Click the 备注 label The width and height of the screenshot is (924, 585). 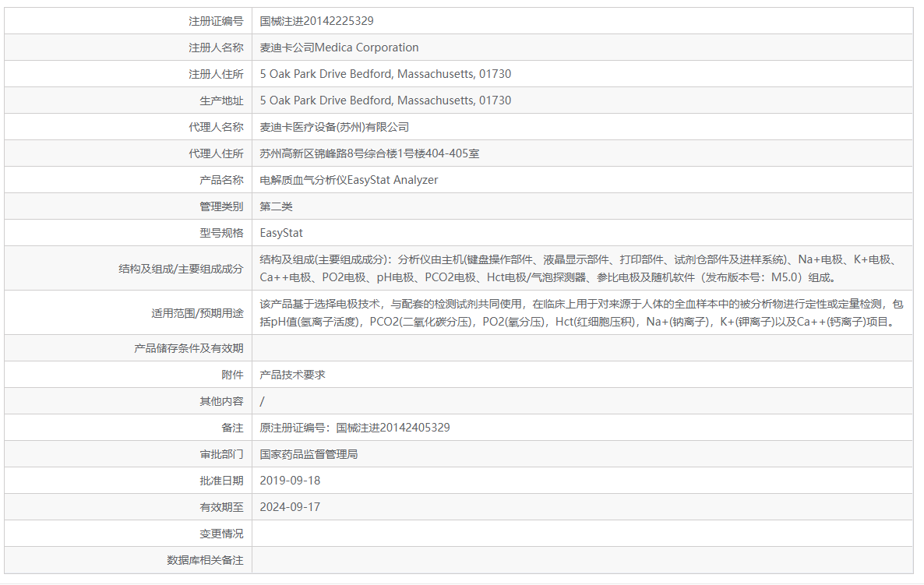click(x=232, y=428)
